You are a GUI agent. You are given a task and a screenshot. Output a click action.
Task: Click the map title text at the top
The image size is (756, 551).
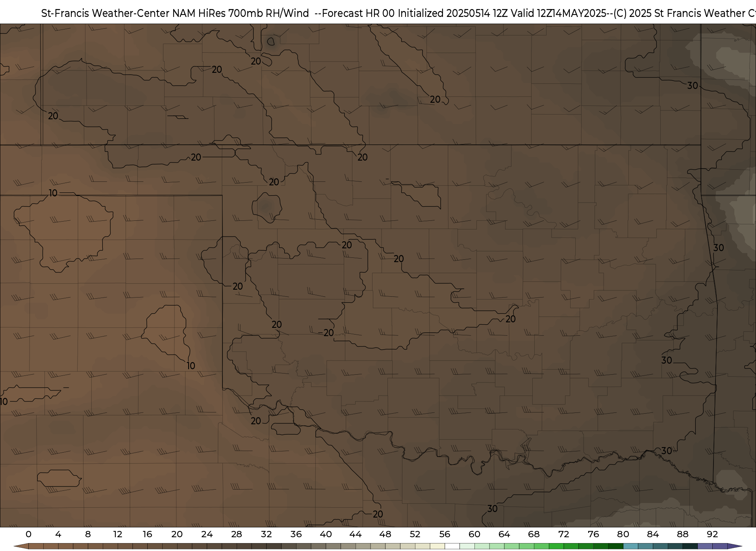pos(398,13)
